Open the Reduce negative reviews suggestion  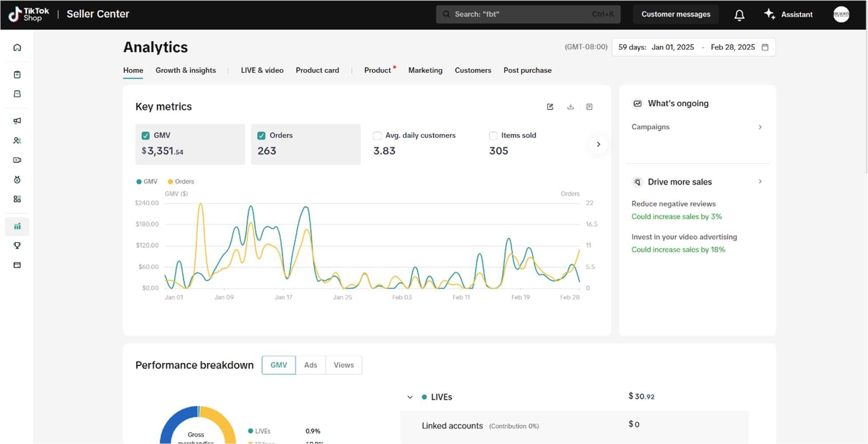tap(674, 204)
